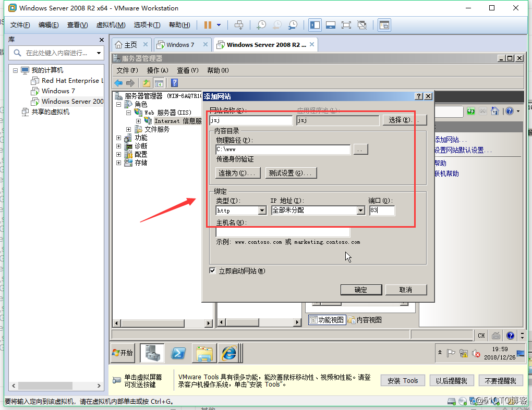Screen dimensions: 532x410
Task: Open the 选项卡(T) menu
Action: coord(147,25)
